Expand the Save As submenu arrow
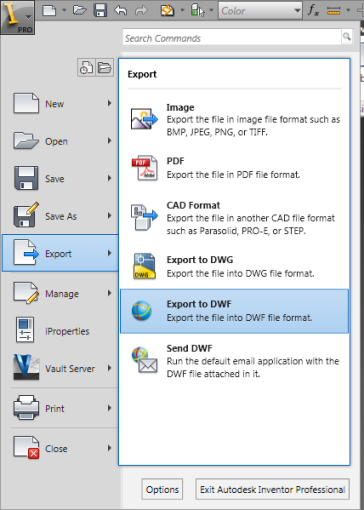 [x=109, y=216]
